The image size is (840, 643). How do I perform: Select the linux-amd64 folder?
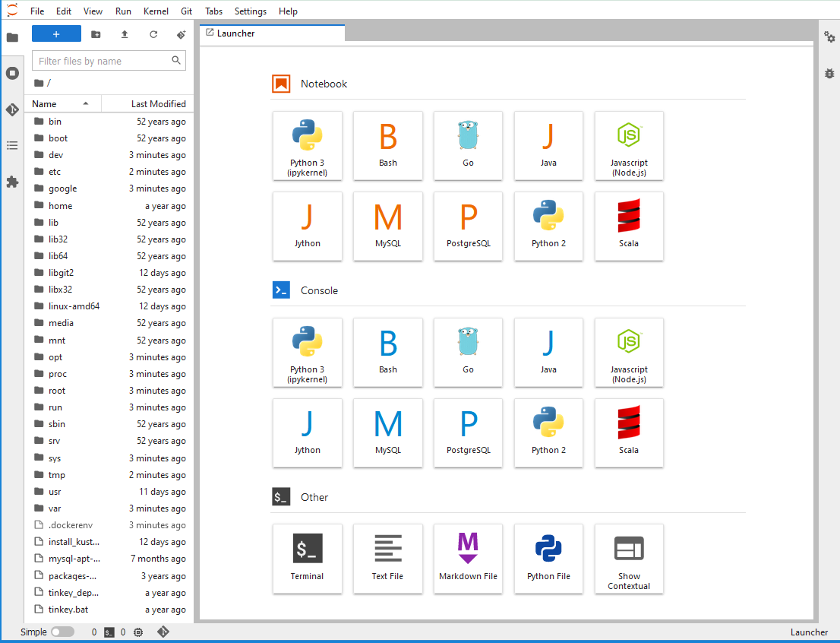(109, 306)
